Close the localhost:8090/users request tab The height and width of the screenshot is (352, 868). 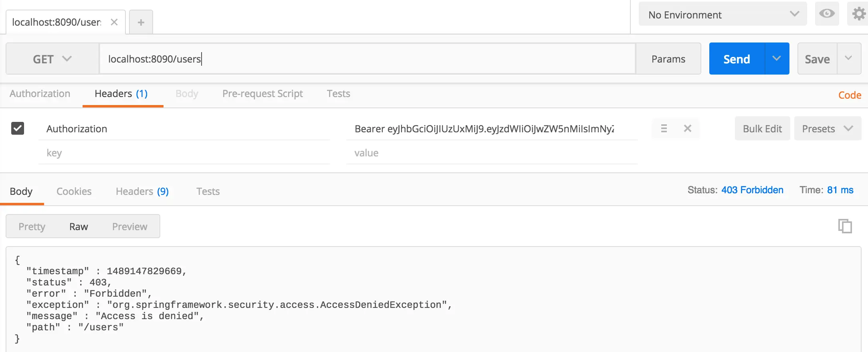(114, 22)
